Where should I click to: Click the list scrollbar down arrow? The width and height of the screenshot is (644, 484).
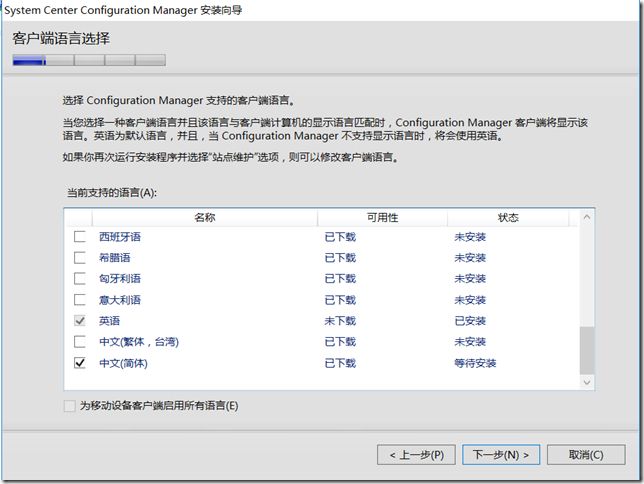[587, 382]
